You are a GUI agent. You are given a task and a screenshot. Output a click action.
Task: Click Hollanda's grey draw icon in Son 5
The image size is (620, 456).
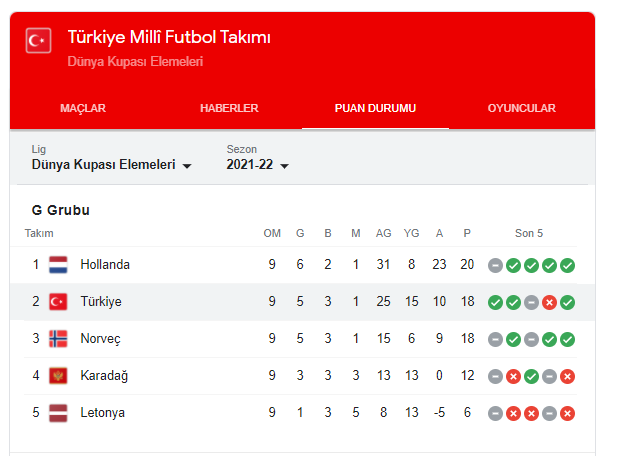[495, 265]
